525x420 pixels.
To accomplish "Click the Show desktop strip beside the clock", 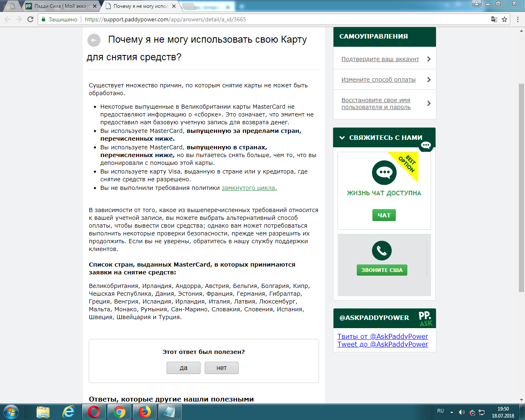I will [522, 412].
